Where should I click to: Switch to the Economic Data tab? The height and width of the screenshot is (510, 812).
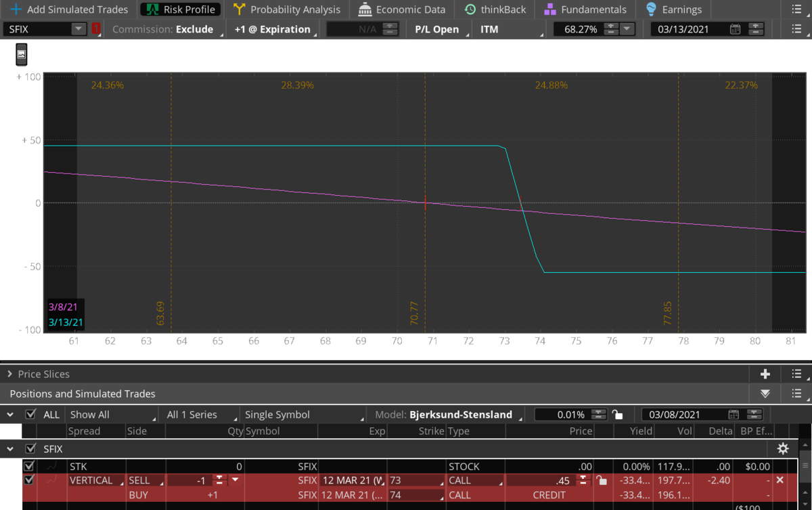[402, 9]
